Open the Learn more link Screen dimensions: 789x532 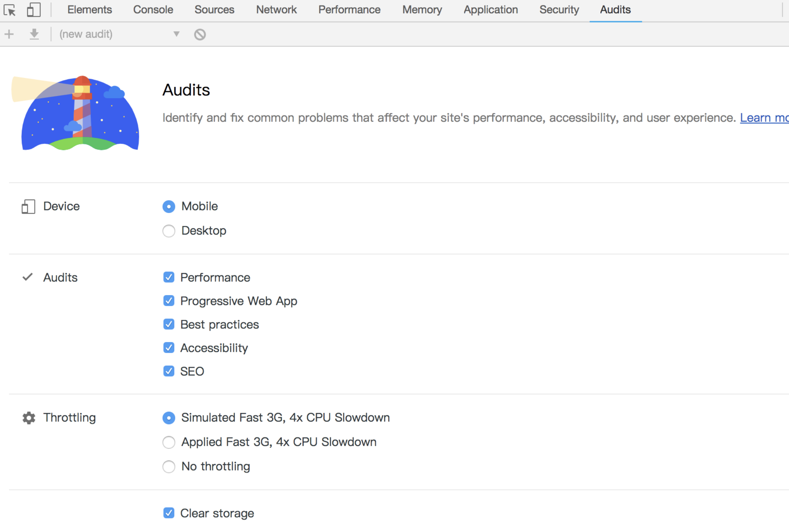click(764, 118)
